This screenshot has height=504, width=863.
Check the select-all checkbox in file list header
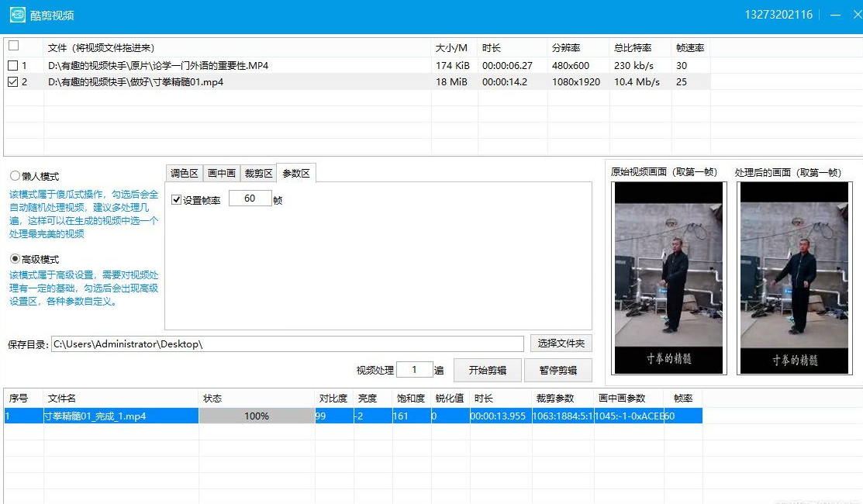12,46
